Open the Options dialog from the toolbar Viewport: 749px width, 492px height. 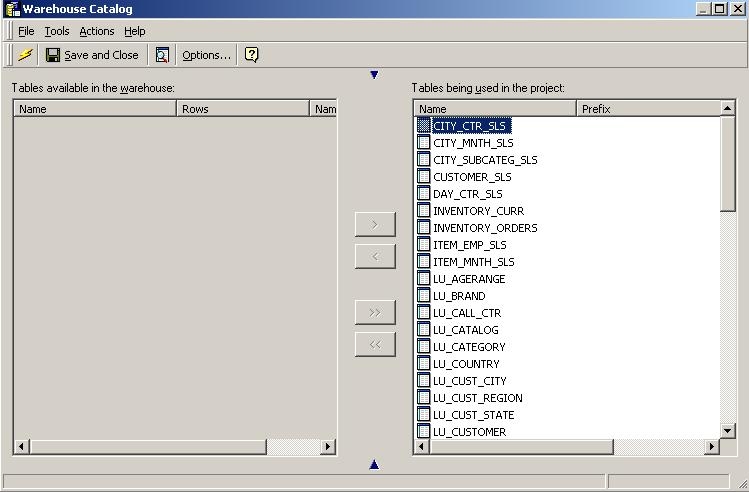tap(206, 55)
